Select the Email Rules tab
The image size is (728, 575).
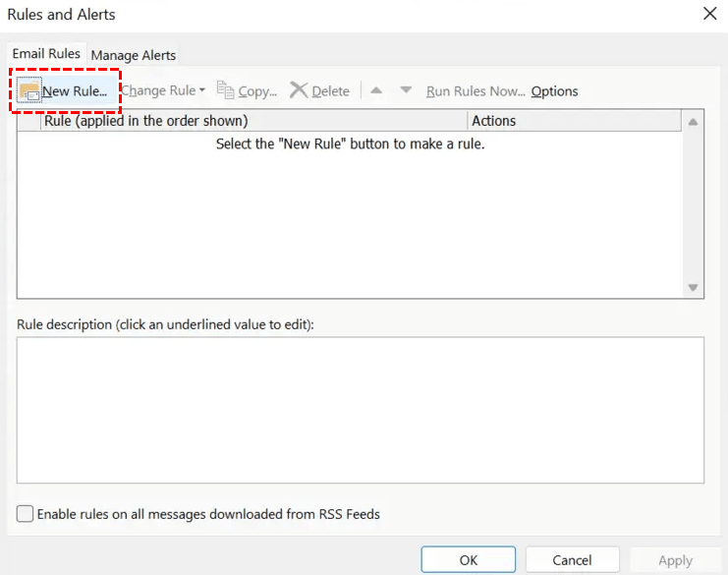click(46, 54)
